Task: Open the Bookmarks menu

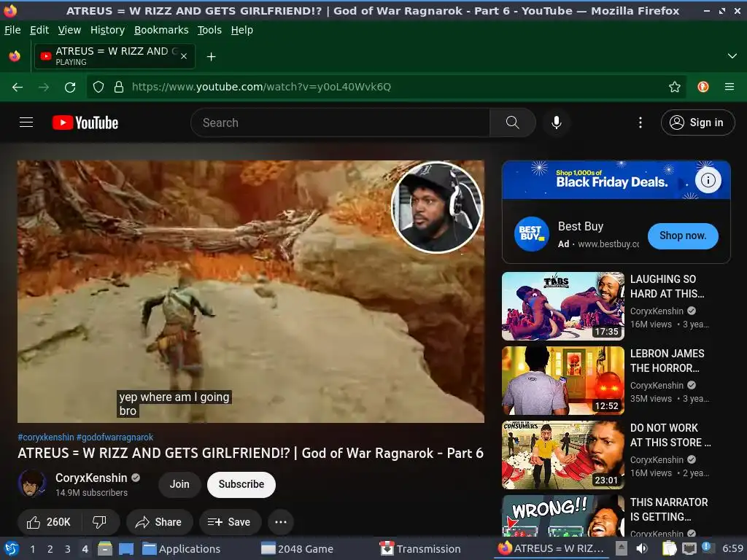Action: tap(161, 30)
